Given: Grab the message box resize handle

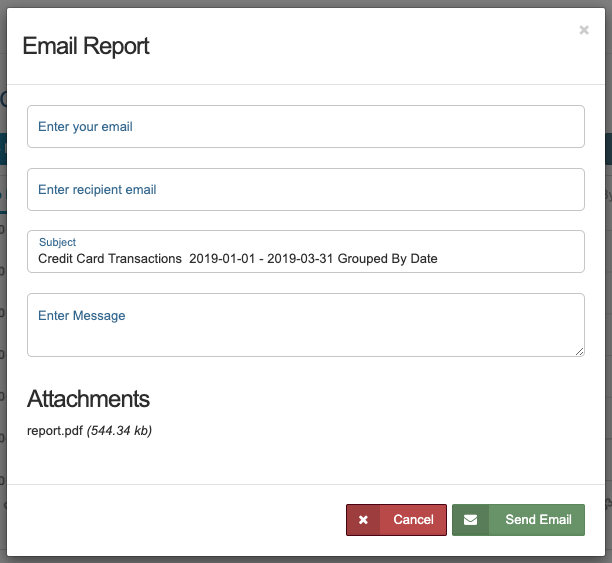Looking at the screenshot, I should [x=579, y=351].
